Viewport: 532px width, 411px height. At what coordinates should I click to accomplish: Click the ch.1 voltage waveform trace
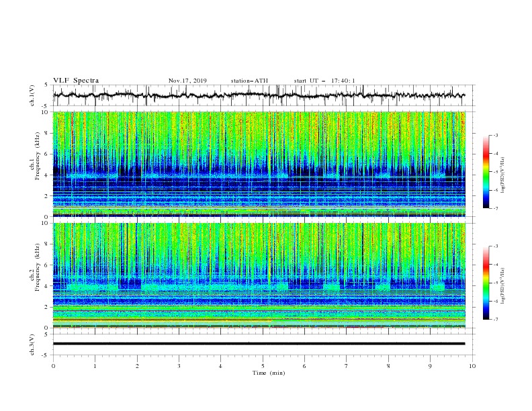tap(259, 95)
